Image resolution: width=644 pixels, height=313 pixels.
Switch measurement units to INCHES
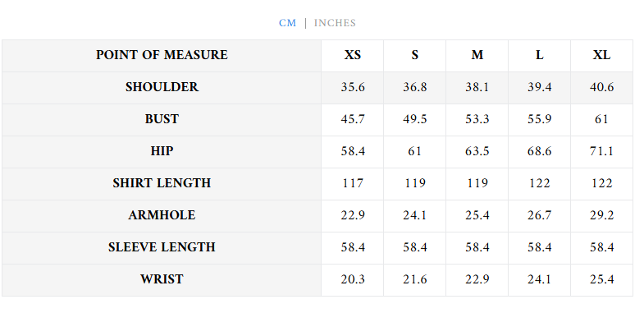335,23
